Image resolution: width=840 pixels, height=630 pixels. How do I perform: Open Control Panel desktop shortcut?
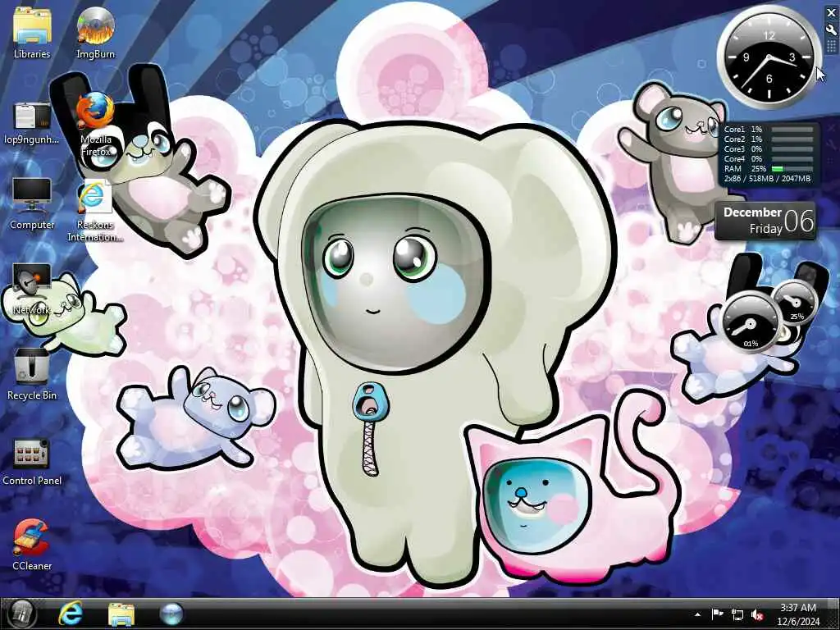[32, 461]
